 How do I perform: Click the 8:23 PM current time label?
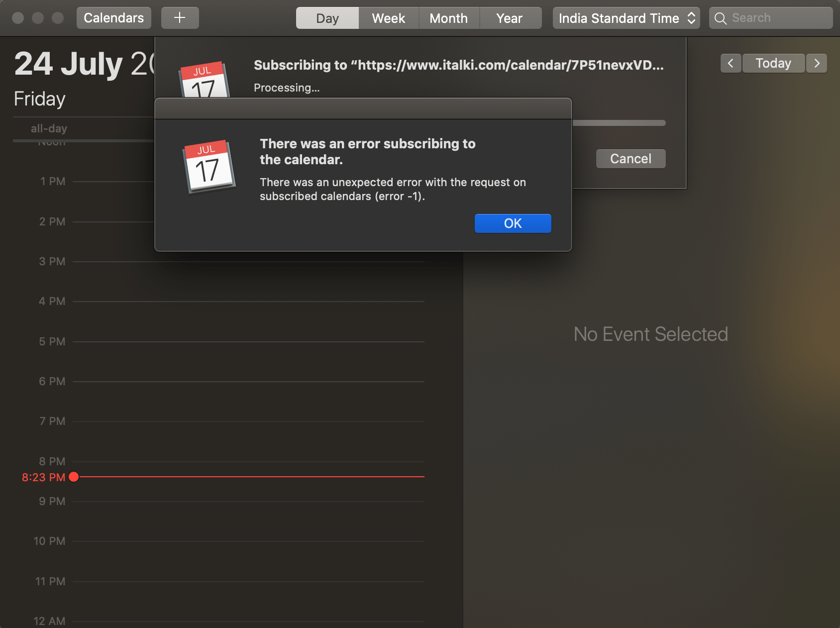click(43, 477)
